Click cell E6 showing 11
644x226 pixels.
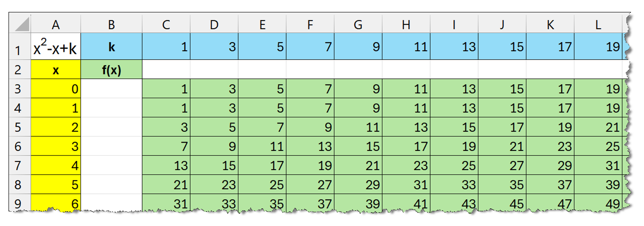point(262,146)
